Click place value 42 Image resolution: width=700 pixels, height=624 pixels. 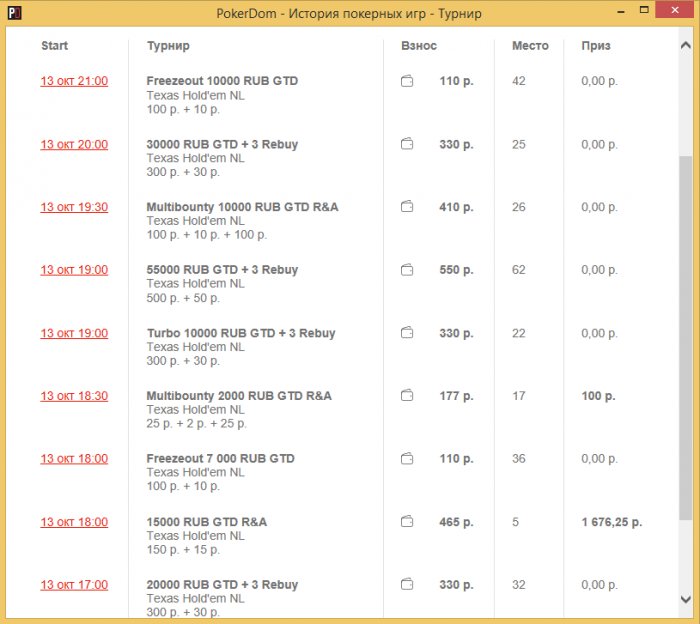click(519, 81)
